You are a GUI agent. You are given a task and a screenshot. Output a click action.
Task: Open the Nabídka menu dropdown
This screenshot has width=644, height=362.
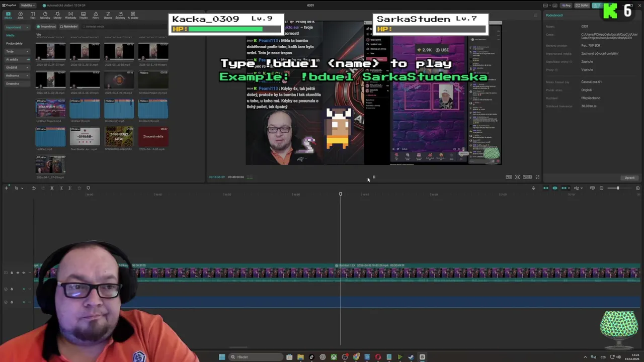[27, 5]
